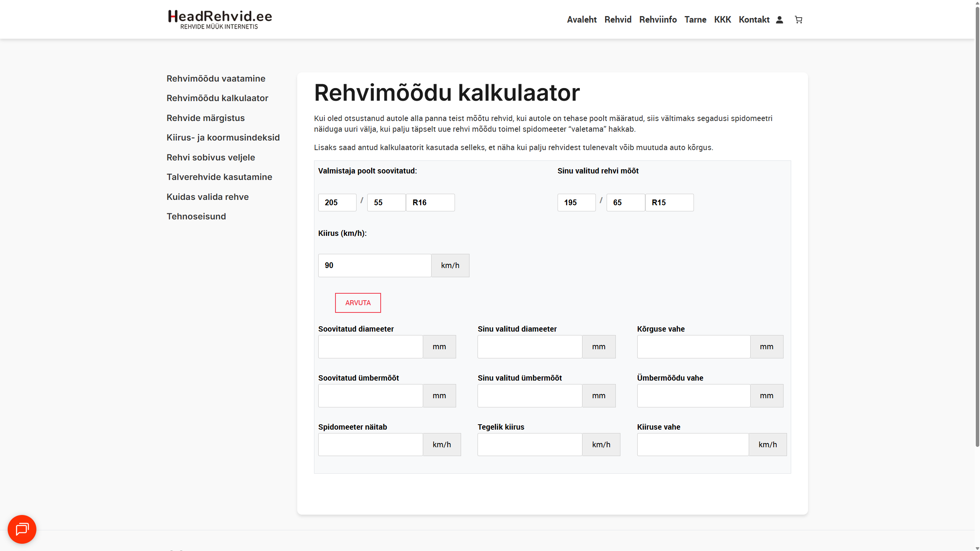Click the Kõrguse vahe result field
This screenshot has height=551, width=980.
point(693,347)
